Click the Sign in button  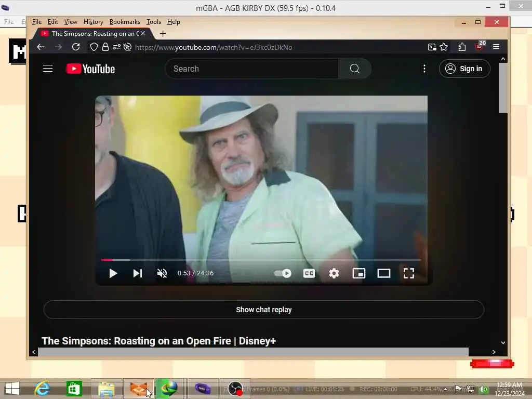[464, 69]
